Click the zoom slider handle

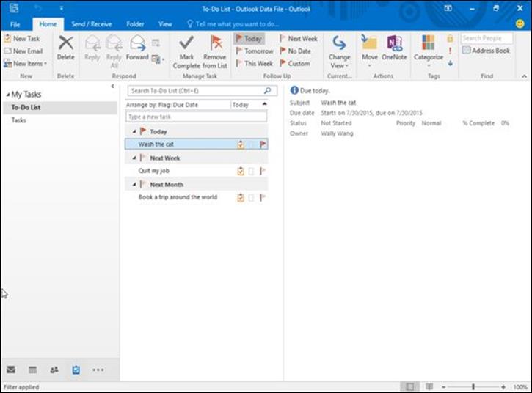click(473, 386)
